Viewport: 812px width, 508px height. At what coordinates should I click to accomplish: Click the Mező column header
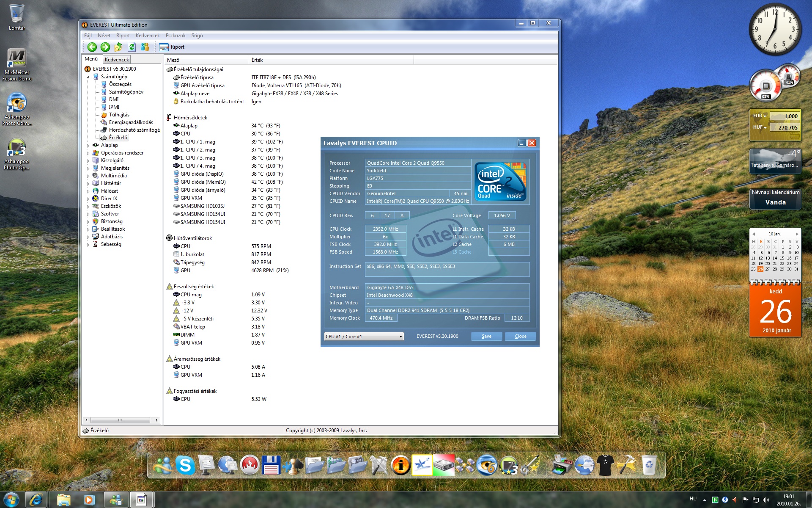pyautogui.click(x=206, y=60)
